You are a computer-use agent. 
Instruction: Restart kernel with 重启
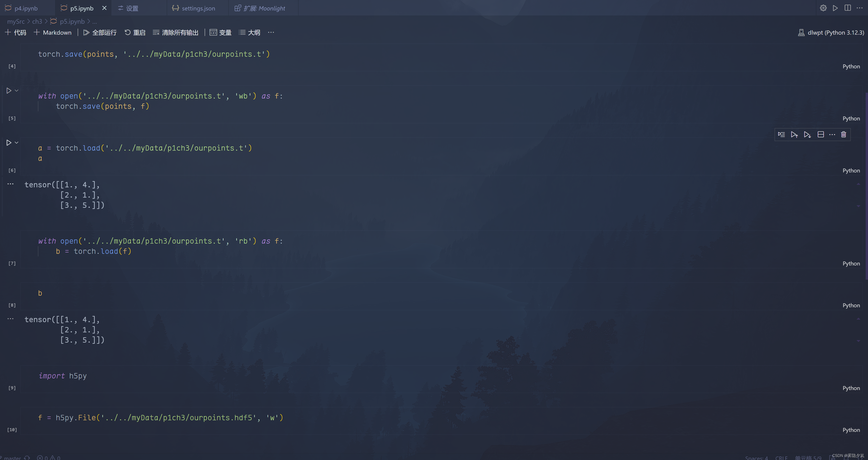click(135, 32)
